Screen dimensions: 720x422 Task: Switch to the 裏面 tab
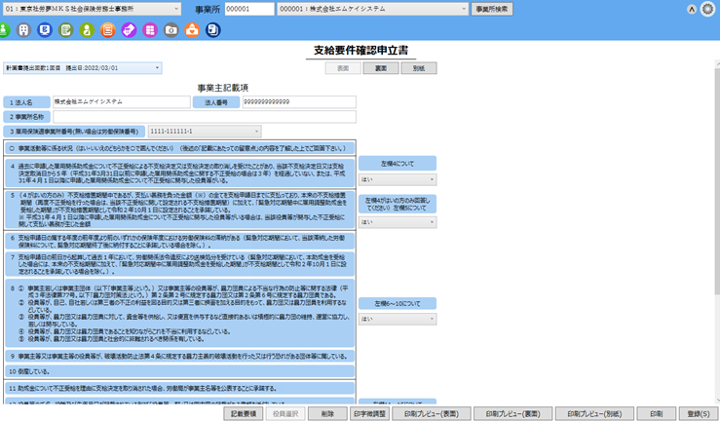click(381, 68)
